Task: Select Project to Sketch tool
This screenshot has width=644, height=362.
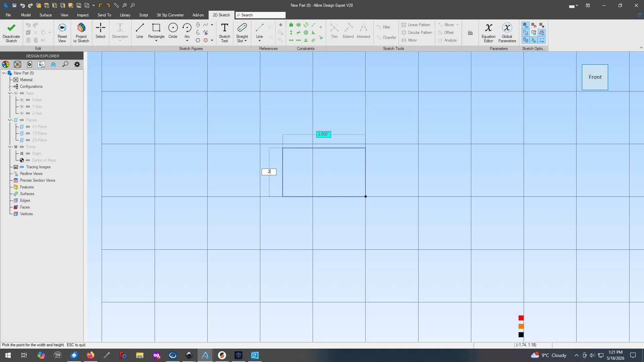Action: (x=81, y=33)
